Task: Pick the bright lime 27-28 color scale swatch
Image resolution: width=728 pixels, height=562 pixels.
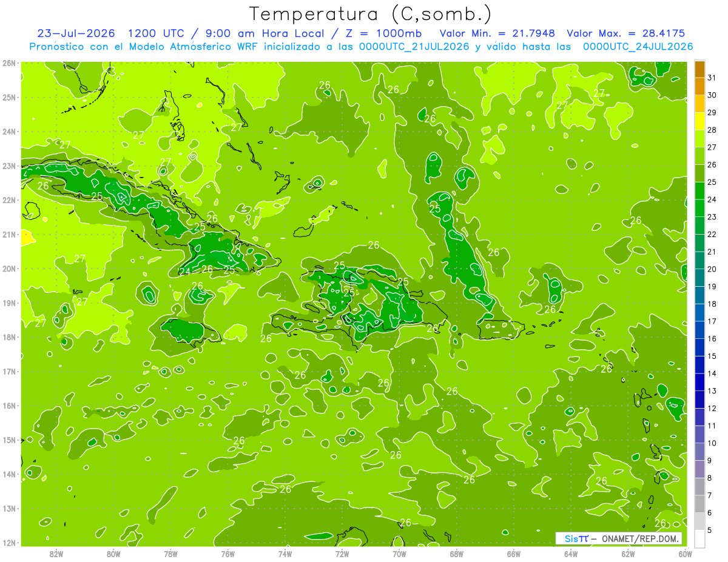Action: [x=699, y=139]
